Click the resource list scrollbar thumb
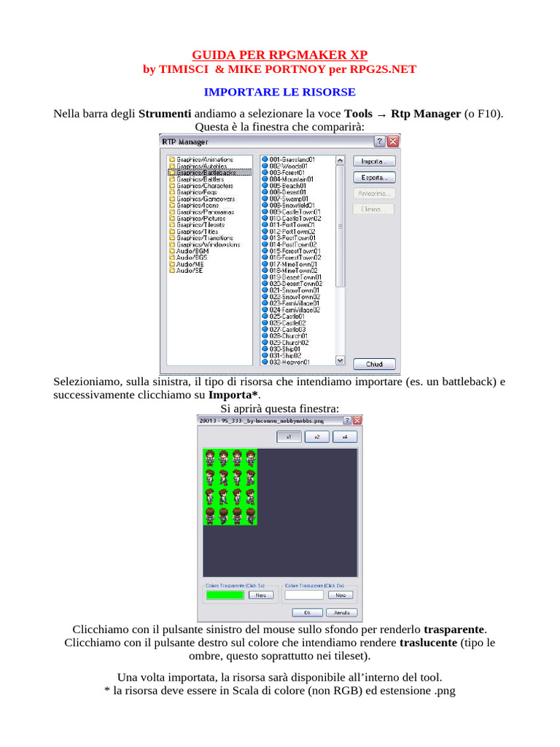The width and height of the screenshot is (560, 747). pyautogui.click(x=340, y=226)
